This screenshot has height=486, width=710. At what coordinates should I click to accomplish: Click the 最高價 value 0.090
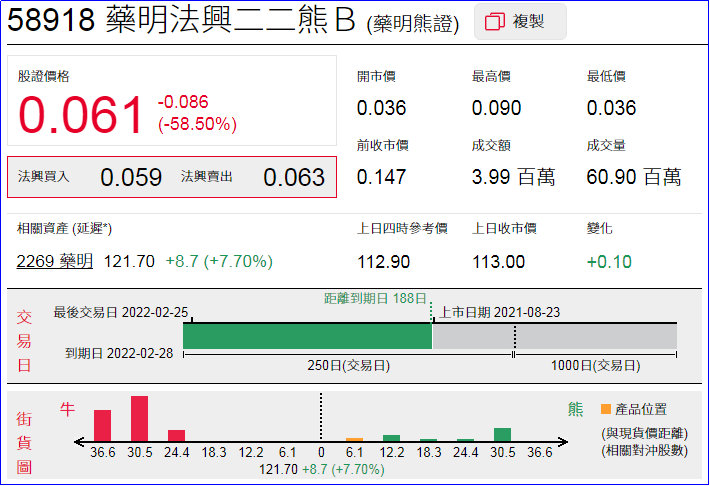pyautogui.click(x=496, y=108)
